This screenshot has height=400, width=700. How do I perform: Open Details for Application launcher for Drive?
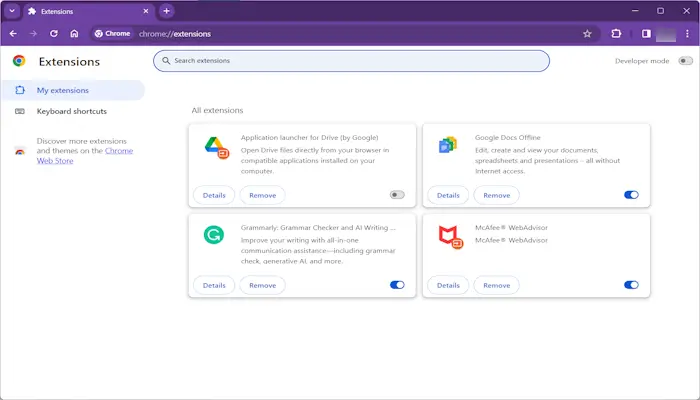click(214, 195)
